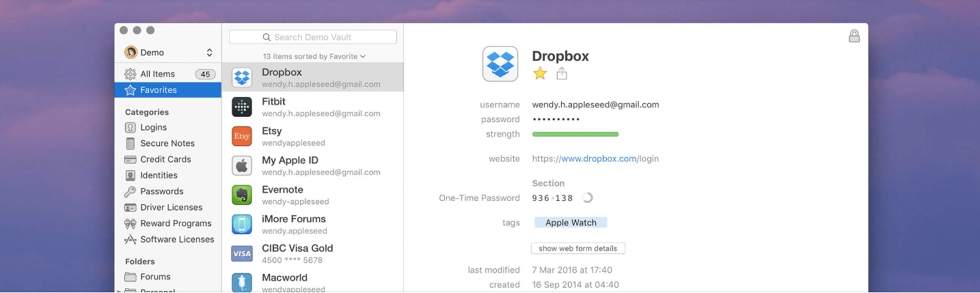This screenshot has width=980, height=293.
Task: Click the lock vault padlock icon
Action: [854, 36]
